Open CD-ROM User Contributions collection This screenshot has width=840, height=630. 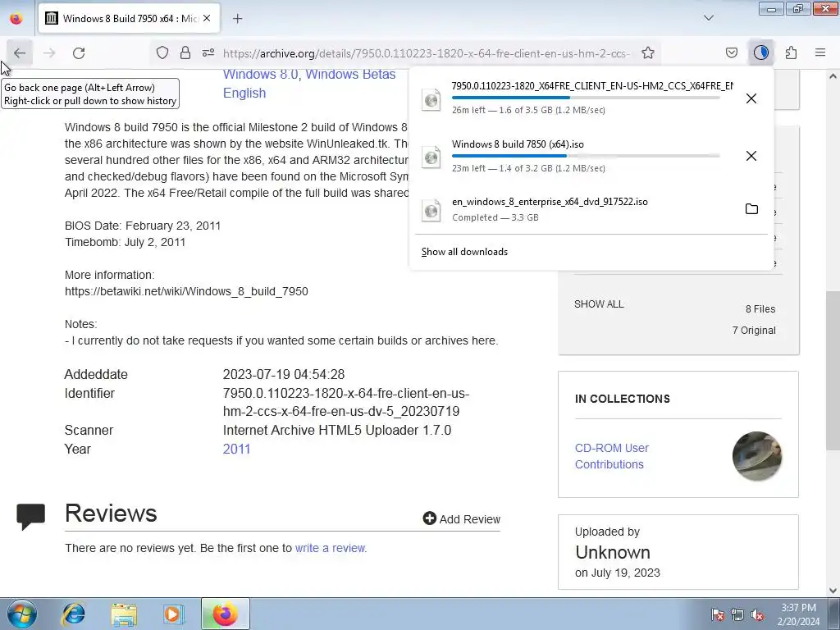click(x=612, y=456)
